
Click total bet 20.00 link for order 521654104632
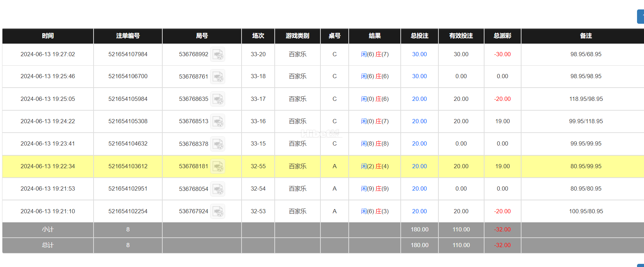point(419,143)
